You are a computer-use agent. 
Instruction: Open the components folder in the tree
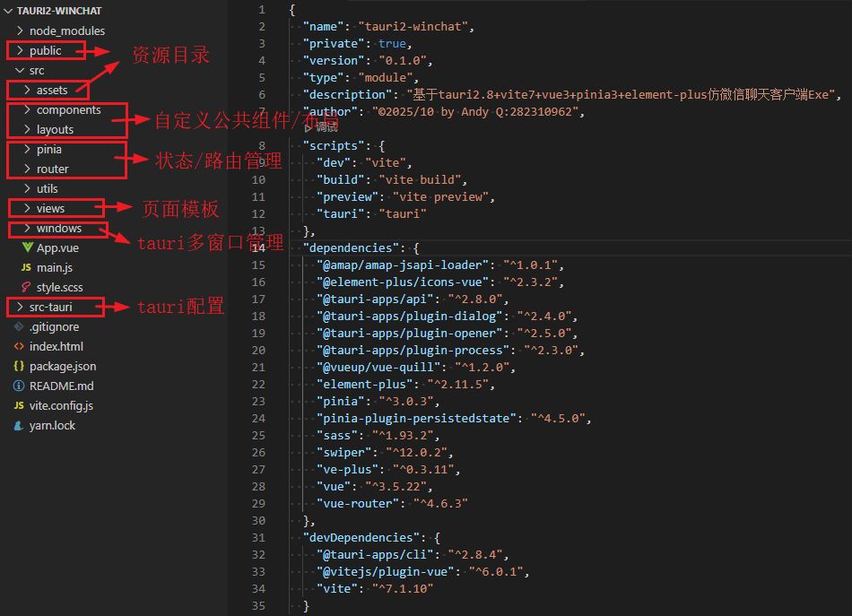[68, 110]
